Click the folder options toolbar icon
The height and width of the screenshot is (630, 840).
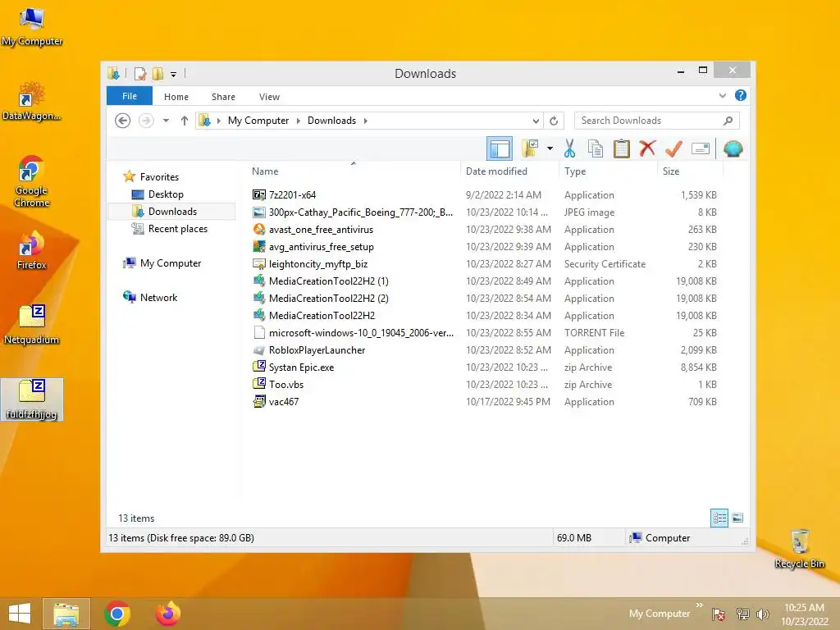tap(530, 148)
